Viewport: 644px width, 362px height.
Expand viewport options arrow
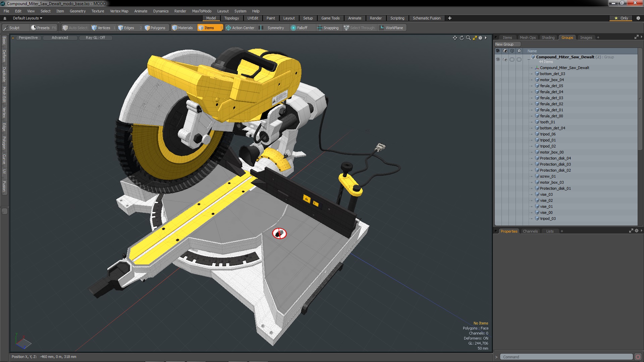[486, 38]
